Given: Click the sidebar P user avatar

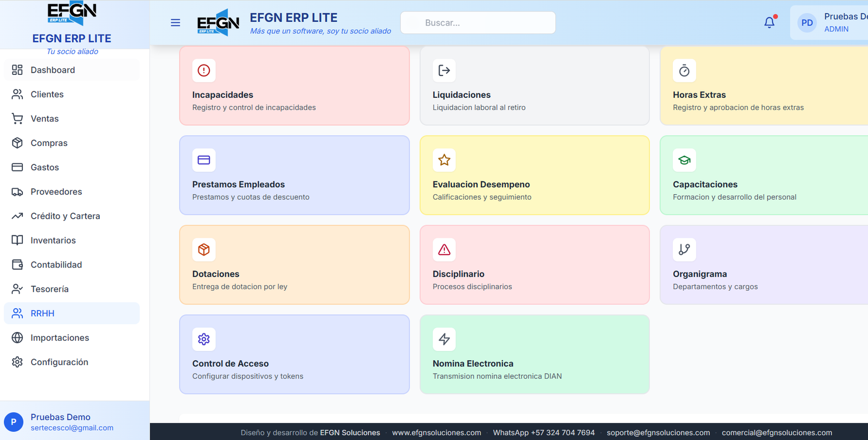Looking at the screenshot, I should coord(14,422).
